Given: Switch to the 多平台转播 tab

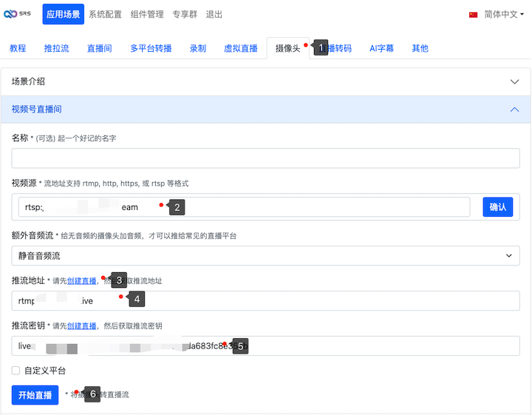Looking at the screenshot, I should click(x=151, y=48).
